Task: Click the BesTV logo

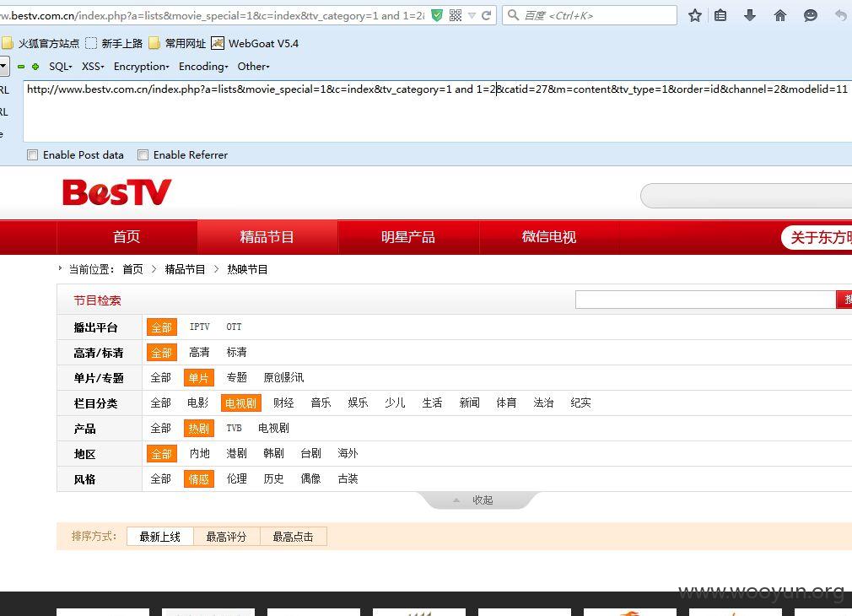Action: [116, 192]
